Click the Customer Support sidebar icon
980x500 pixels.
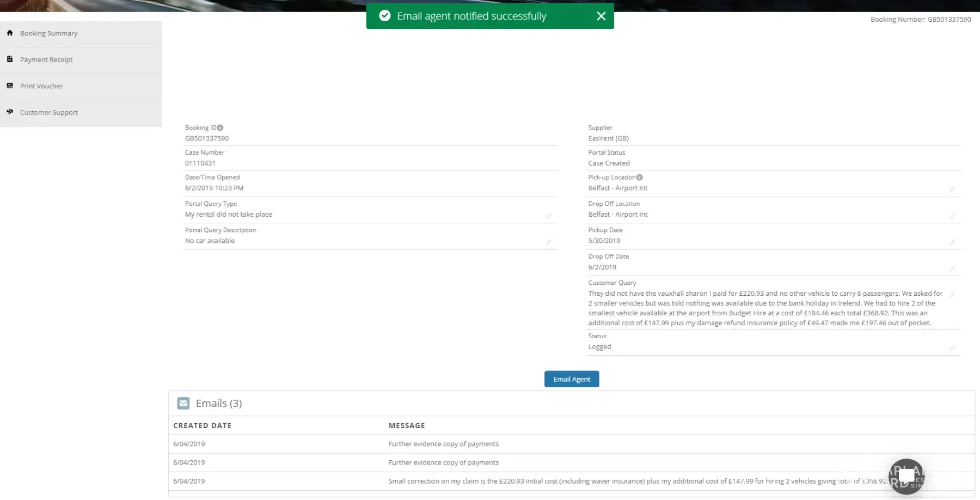pyautogui.click(x=10, y=112)
